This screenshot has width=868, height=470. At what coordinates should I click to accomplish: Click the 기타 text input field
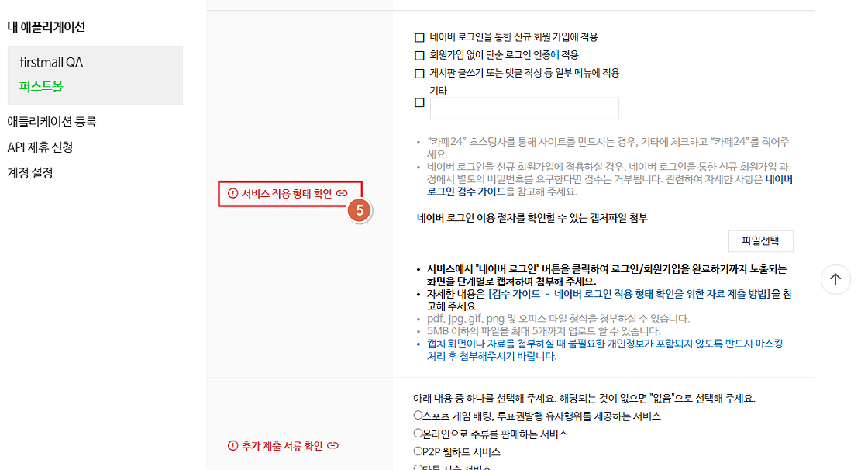click(524, 109)
